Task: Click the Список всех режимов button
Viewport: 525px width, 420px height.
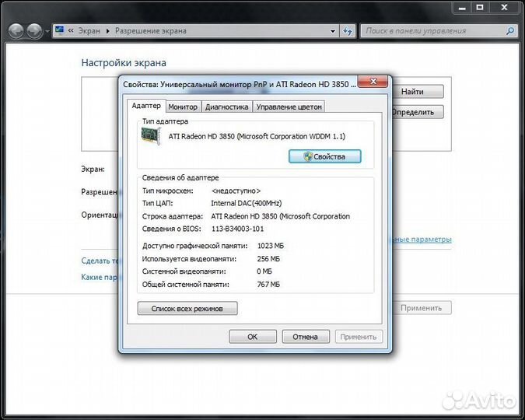Action: pyautogui.click(x=187, y=309)
